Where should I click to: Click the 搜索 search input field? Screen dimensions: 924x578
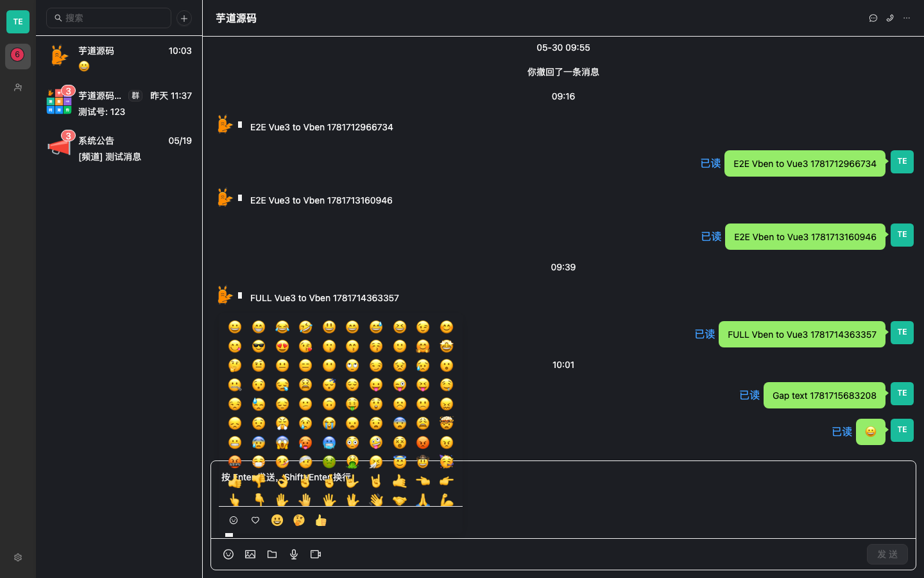tap(109, 18)
